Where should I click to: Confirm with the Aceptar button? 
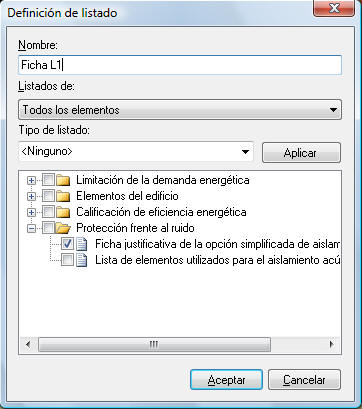[x=227, y=380]
